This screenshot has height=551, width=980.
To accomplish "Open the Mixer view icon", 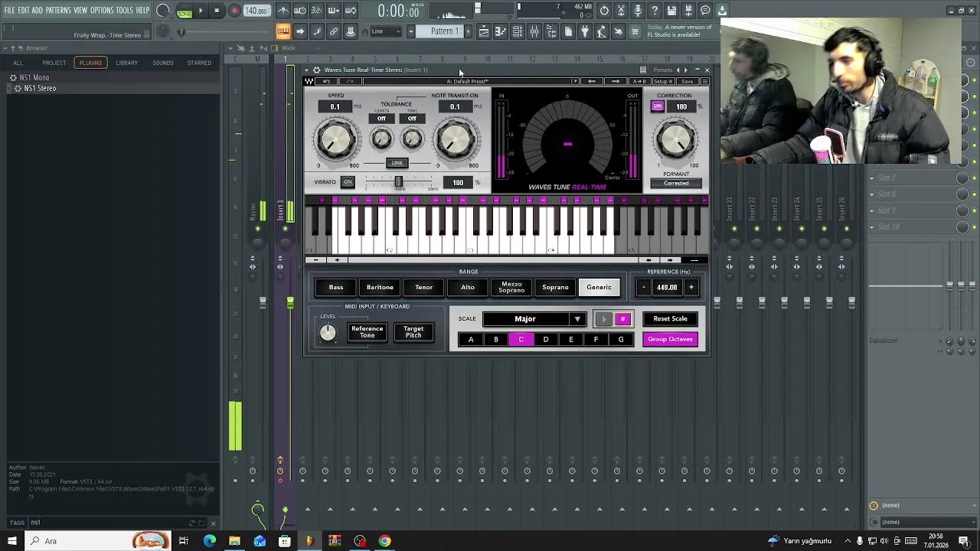I will point(534,31).
